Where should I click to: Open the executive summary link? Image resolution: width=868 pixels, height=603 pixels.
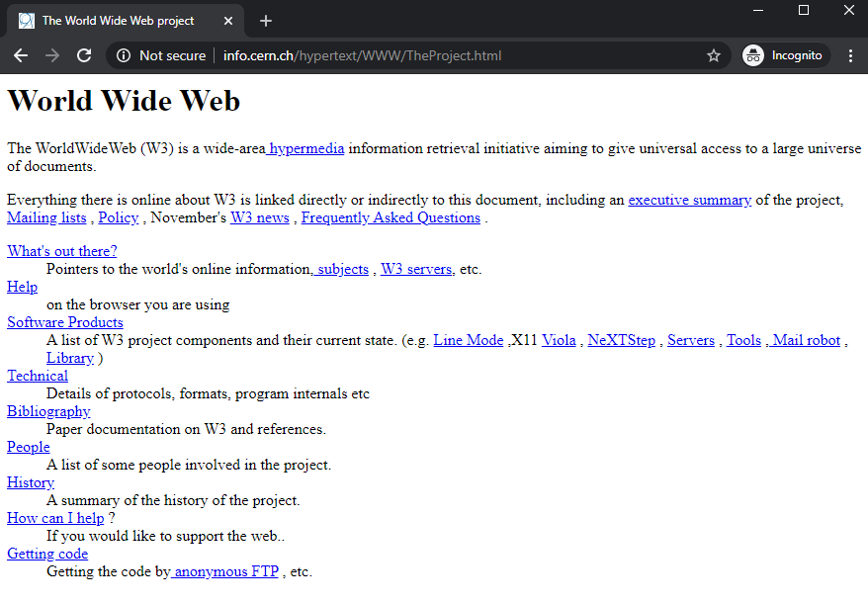point(690,200)
